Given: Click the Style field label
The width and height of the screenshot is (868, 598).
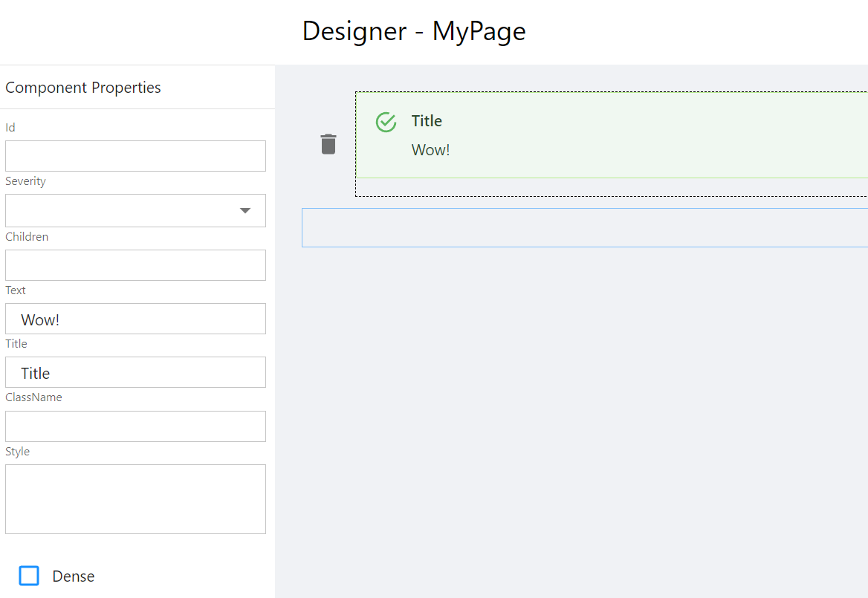Looking at the screenshot, I should (x=17, y=452).
